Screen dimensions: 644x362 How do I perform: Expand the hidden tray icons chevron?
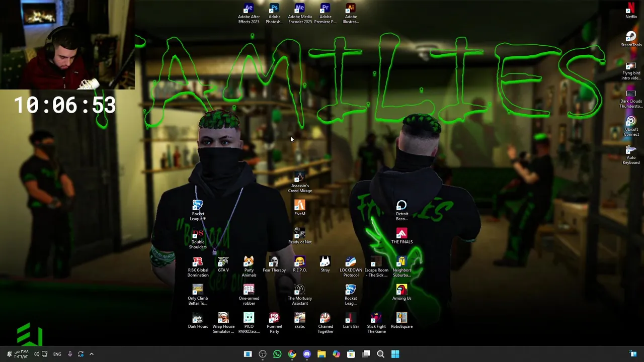pos(91,354)
